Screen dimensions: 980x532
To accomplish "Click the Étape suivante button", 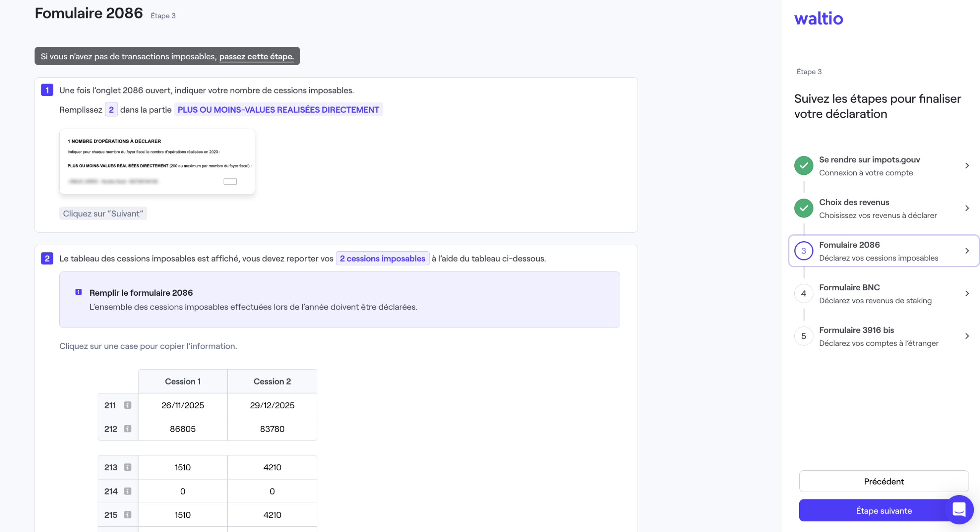I will (x=873, y=511).
